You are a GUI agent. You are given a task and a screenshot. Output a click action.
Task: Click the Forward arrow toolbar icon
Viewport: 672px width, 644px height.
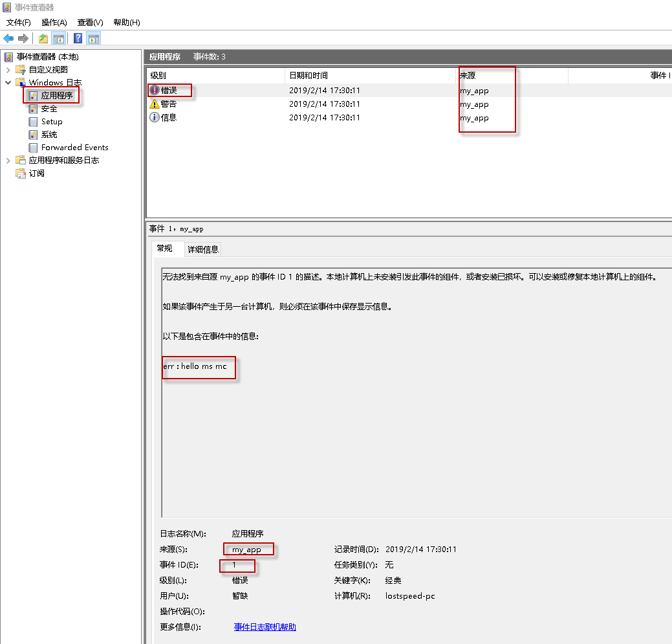(23, 39)
